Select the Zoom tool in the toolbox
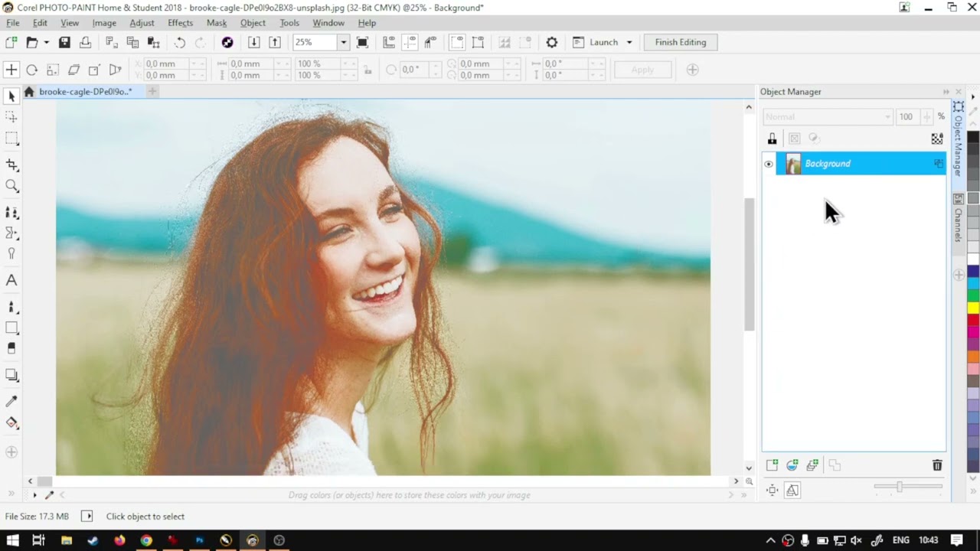The height and width of the screenshot is (551, 980). pyautogui.click(x=11, y=186)
